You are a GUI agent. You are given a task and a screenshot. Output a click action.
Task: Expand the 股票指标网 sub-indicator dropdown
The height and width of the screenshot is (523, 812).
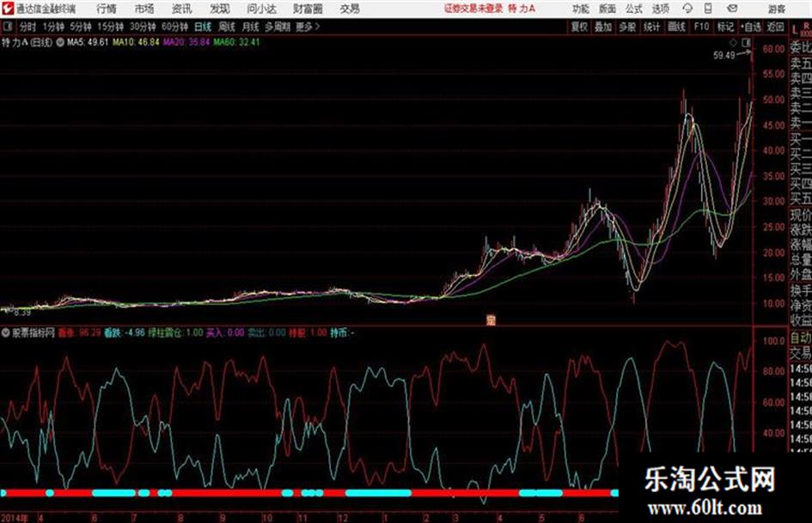(5, 333)
